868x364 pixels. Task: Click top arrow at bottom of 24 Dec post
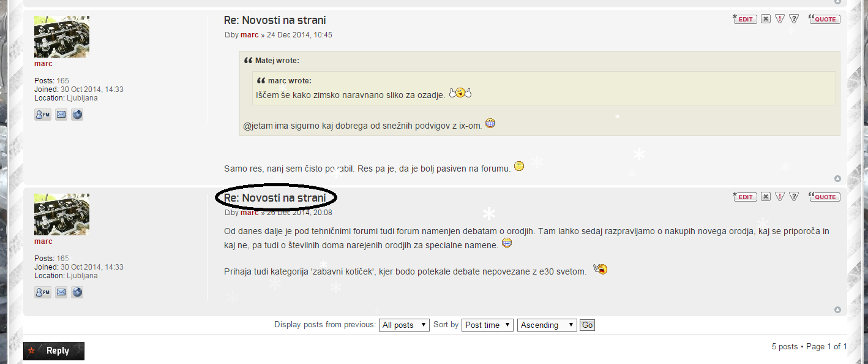[x=837, y=179]
